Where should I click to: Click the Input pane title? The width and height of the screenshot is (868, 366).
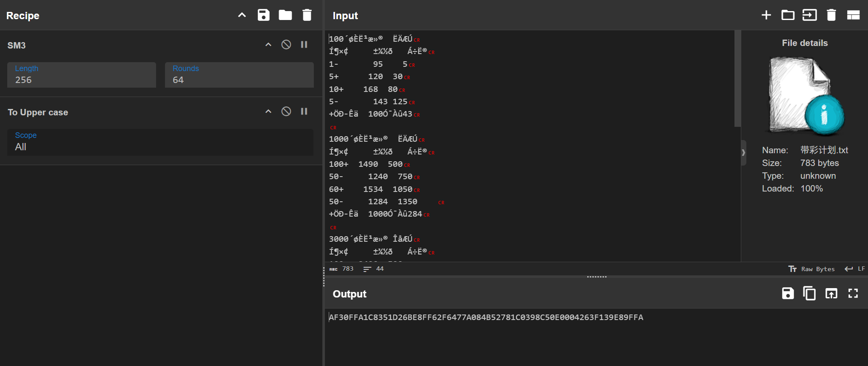(x=345, y=16)
